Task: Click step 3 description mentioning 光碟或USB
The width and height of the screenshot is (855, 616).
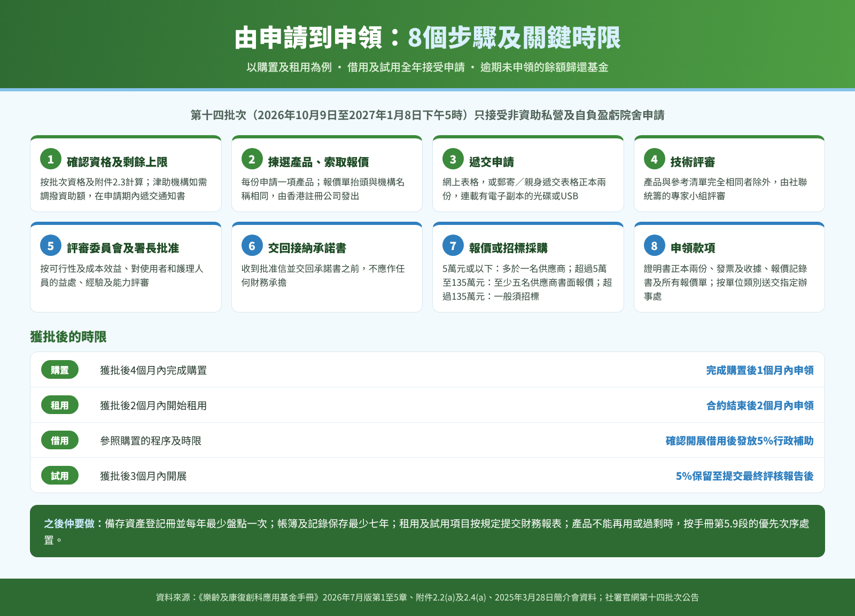Action: [x=524, y=189]
